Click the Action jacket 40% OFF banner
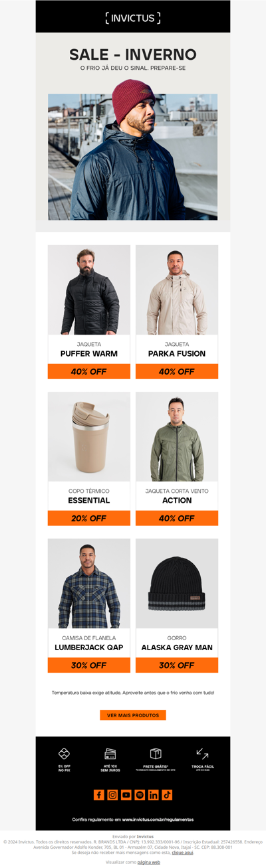 click(x=177, y=518)
